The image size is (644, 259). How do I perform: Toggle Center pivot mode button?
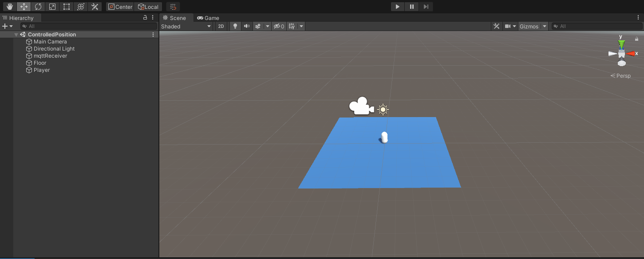120,7
